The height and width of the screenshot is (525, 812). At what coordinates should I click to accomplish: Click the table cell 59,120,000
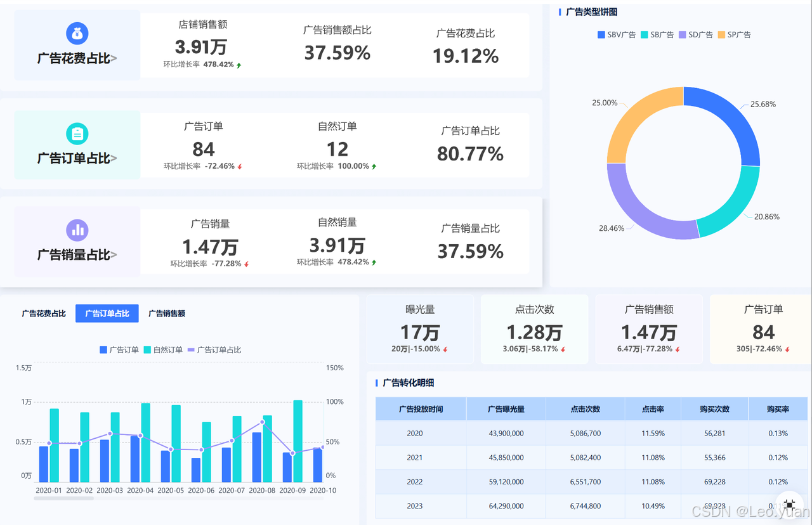tap(506, 481)
